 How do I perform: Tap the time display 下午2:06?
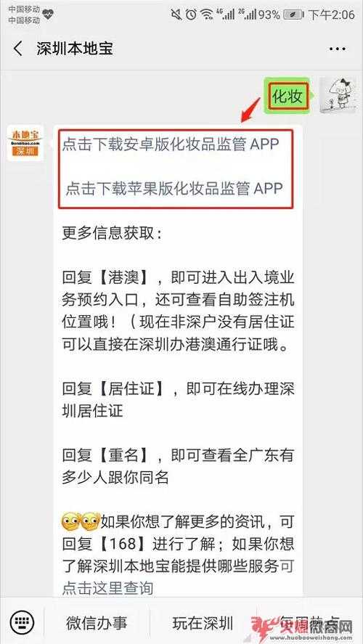click(331, 15)
